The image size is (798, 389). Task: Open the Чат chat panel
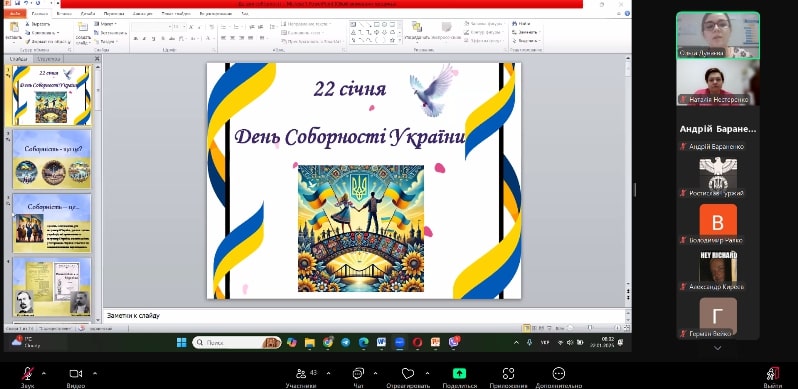click(358, 374)
